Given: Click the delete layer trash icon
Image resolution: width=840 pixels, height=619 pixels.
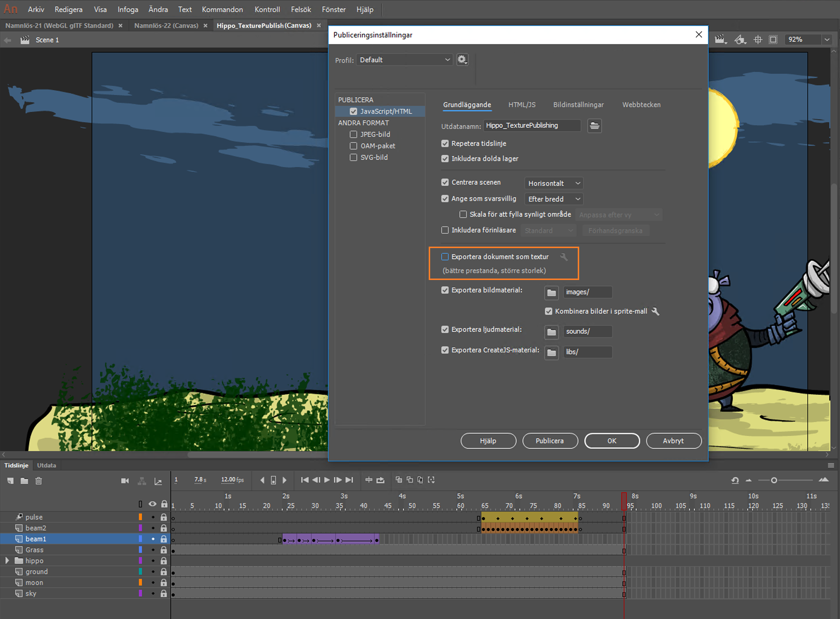Looking at the screenshot, I should coord(39,481).
